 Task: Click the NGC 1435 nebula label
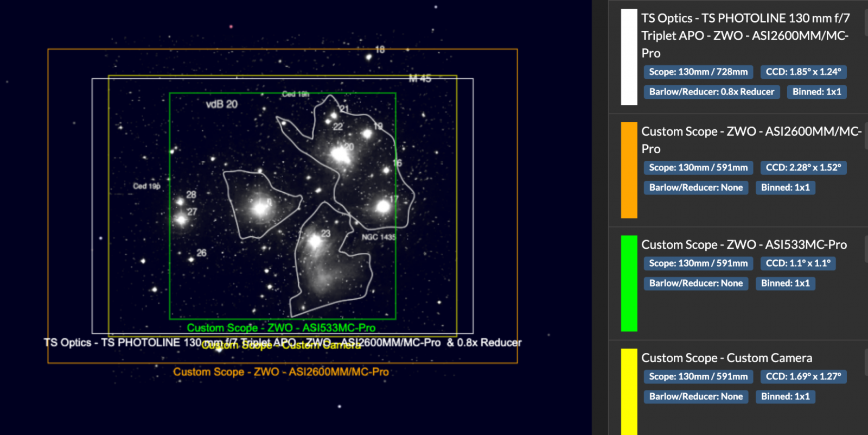(379, 237)
